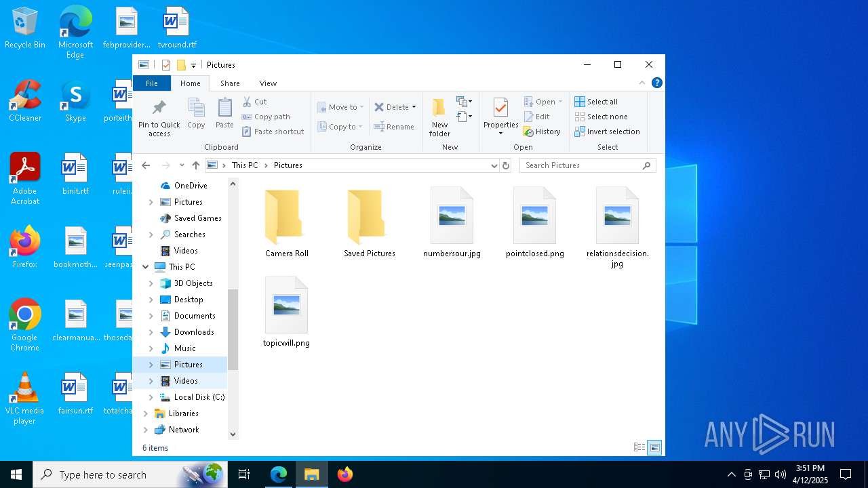Image resolution: width=868 pixels, height=488 pixels.
Task: Switch to Details view layout icon
Action: (639, 447)
